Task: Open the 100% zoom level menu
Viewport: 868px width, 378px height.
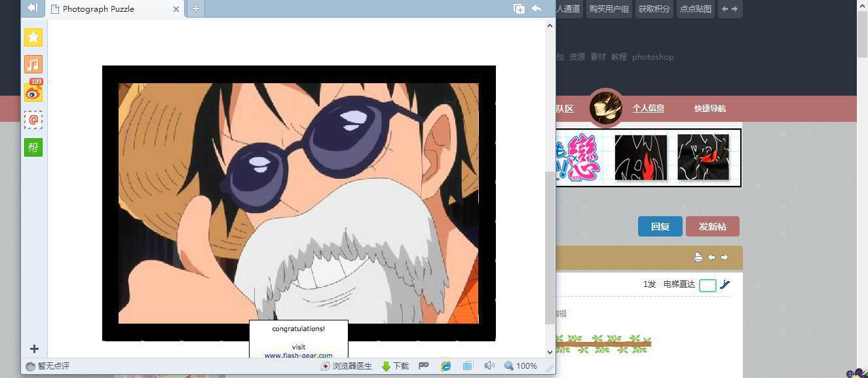Action: click(x=521, y=366)
